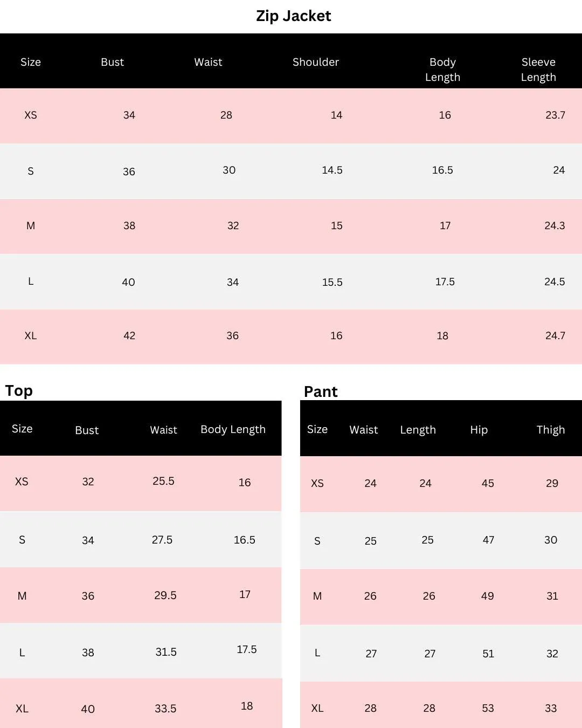The width and height of the screenshot is (582, 728).
Task: Click the jacket XL bust value 42
Action: (x=129, y=335)
